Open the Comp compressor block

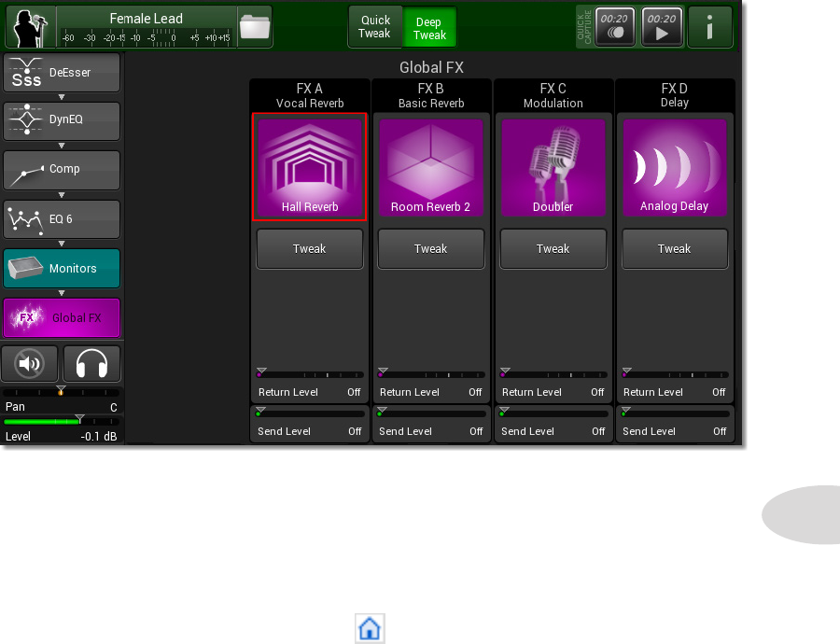[62, 170]
